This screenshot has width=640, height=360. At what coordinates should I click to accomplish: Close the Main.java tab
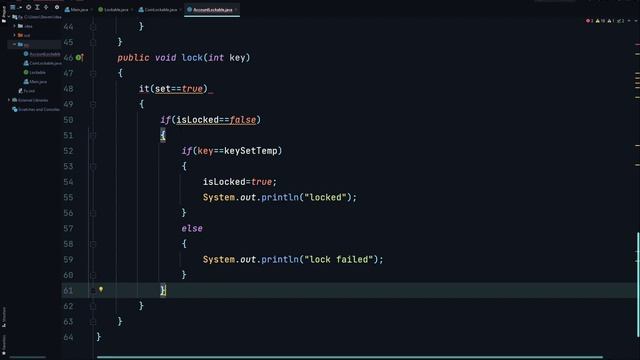coord(91,10)
